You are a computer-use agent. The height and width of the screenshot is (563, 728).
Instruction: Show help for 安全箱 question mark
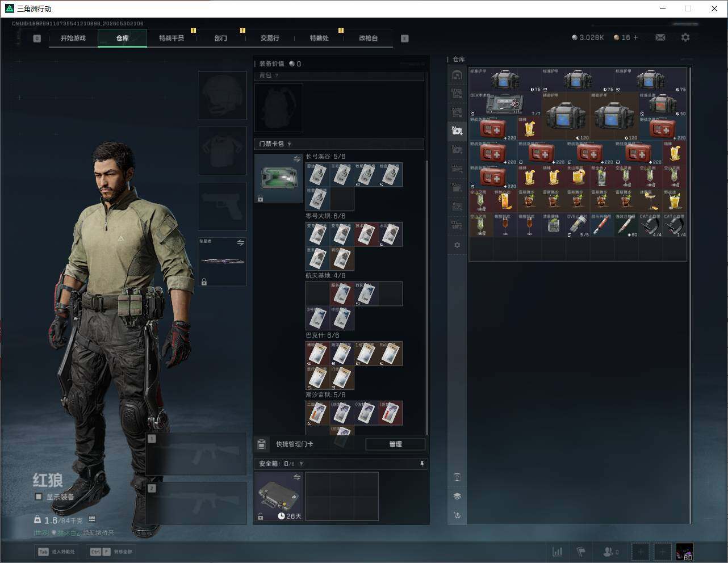[301, 464]
